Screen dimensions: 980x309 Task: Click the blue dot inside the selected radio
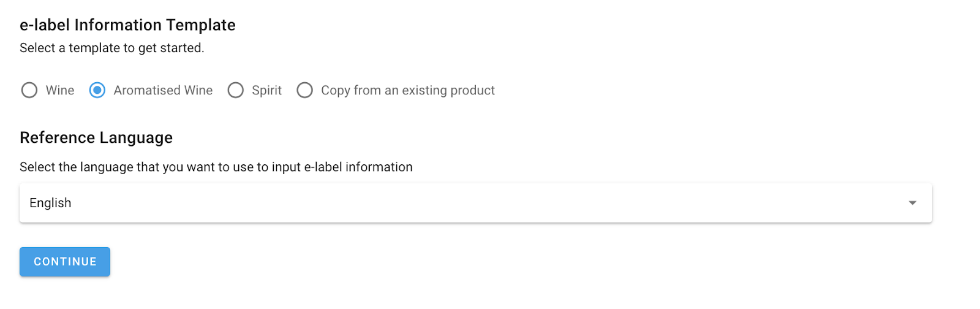(x=97, y=90)
